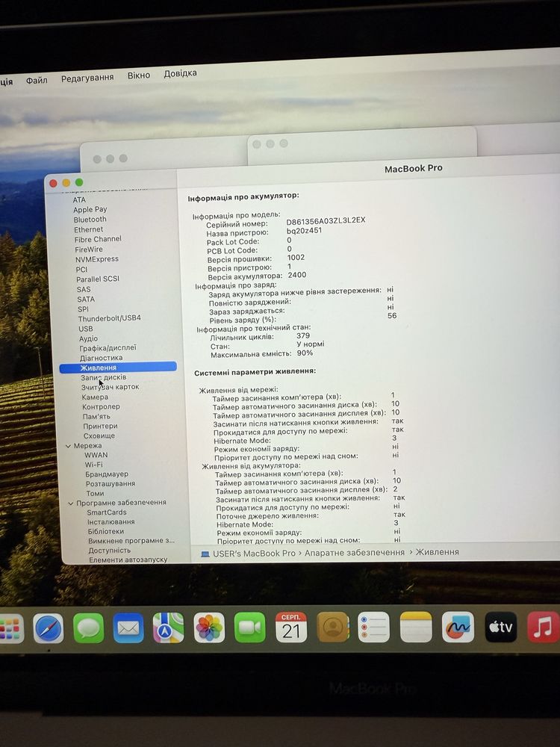Open Maps app in the Dock
The height and width of the screenshot is (747, 560).
pyautogui.click(x=168, y=628)
